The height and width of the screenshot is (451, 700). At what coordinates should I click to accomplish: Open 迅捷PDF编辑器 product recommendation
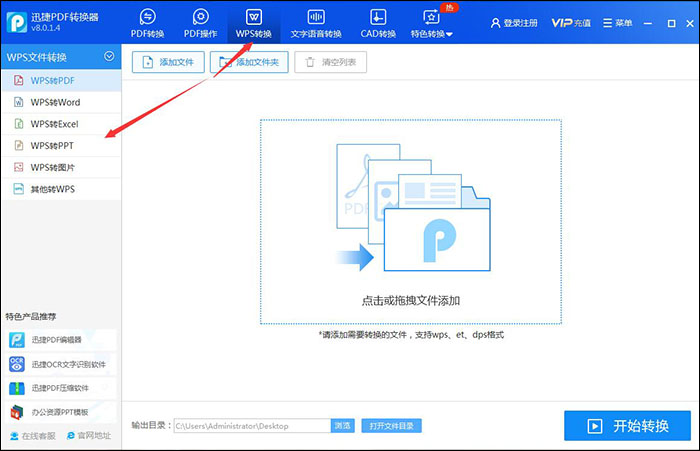point(61,340)
